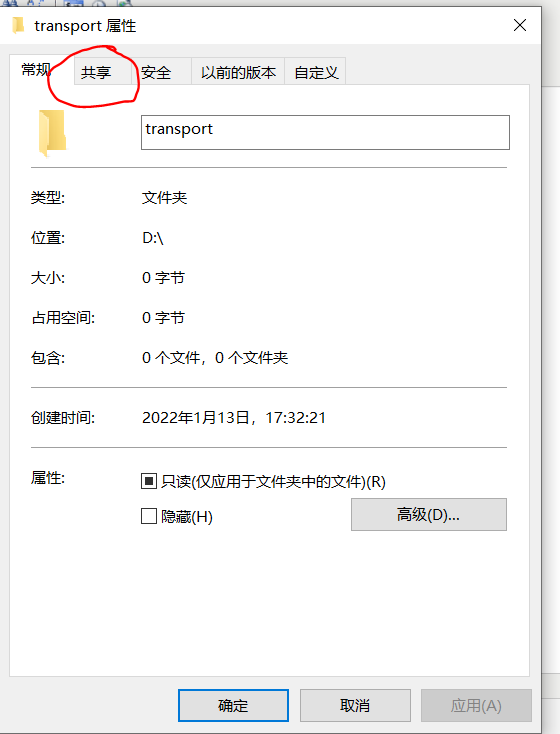Click the creation time 2022年1月13日 value
The height and width of the screenshot is (734, 560).
[234, 418]
